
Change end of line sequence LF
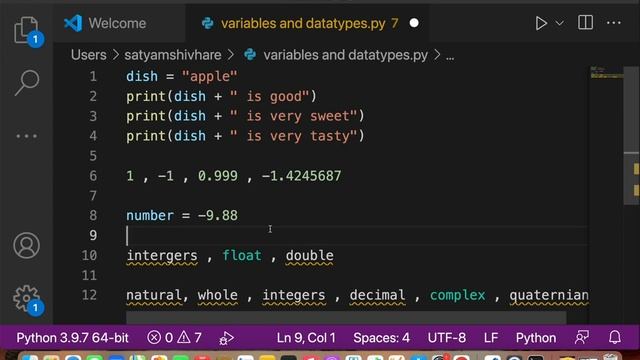491,338
